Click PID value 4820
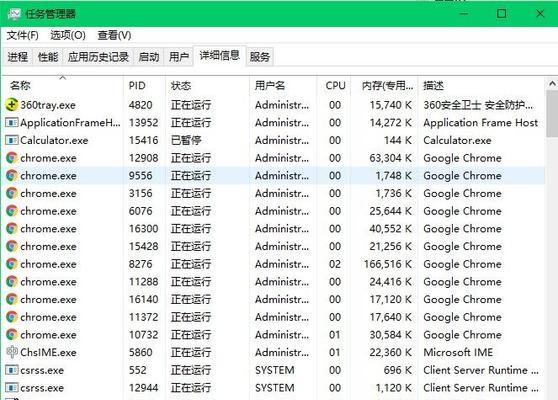The image size is (558, 400). (141, 105)
